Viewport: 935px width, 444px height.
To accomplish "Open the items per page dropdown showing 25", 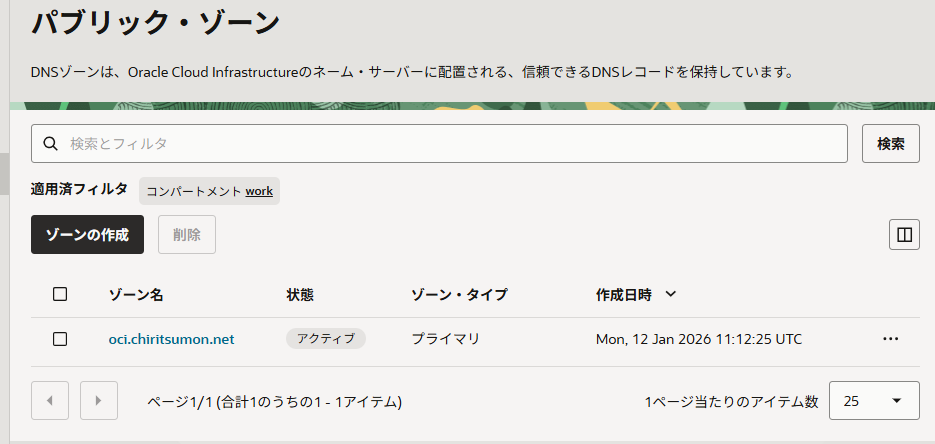I will pyautogui.click(x=874, y=401).
